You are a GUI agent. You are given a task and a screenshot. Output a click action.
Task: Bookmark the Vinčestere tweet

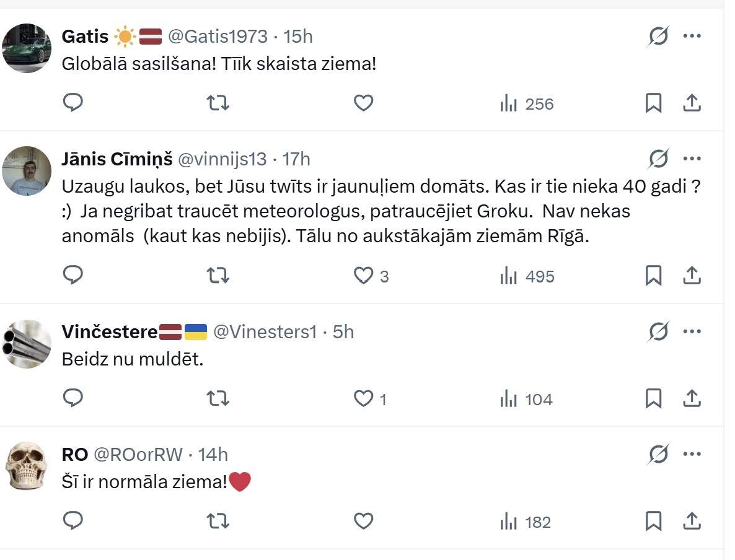pos(653,398)
